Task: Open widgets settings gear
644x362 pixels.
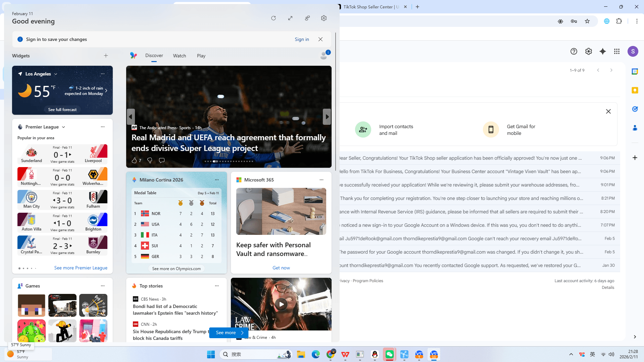Action: (x=324, y=18)
